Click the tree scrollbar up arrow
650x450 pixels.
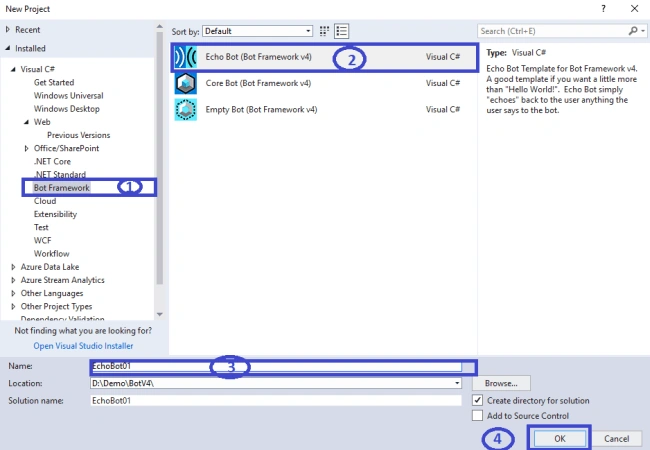click(x=160, y=27)
